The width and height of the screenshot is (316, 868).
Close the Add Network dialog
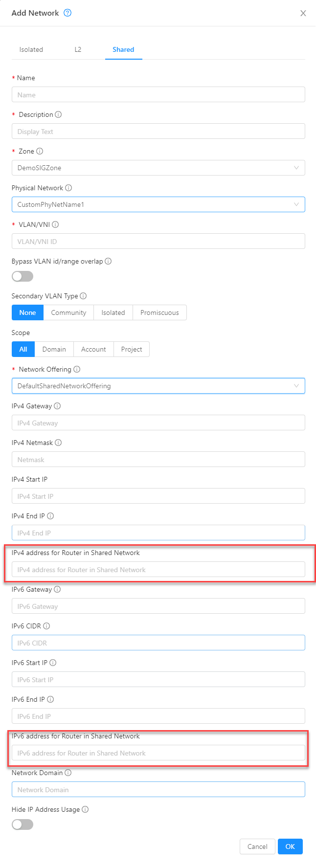click(x=303, y=13)
